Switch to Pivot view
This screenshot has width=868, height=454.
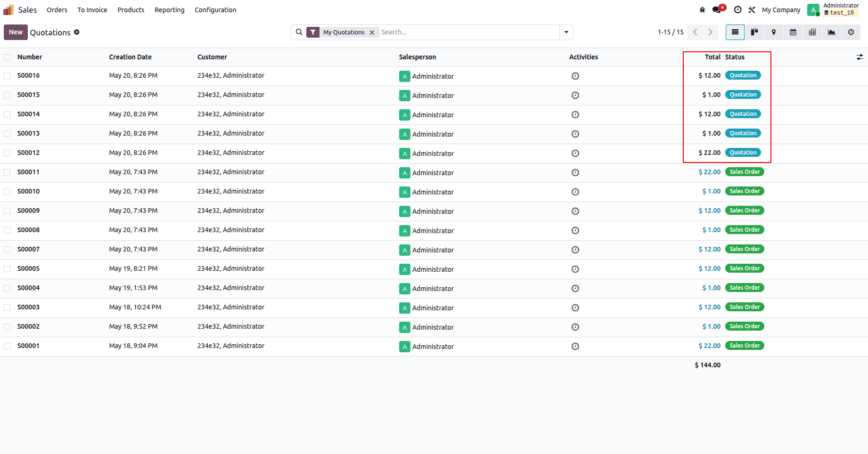812,32
